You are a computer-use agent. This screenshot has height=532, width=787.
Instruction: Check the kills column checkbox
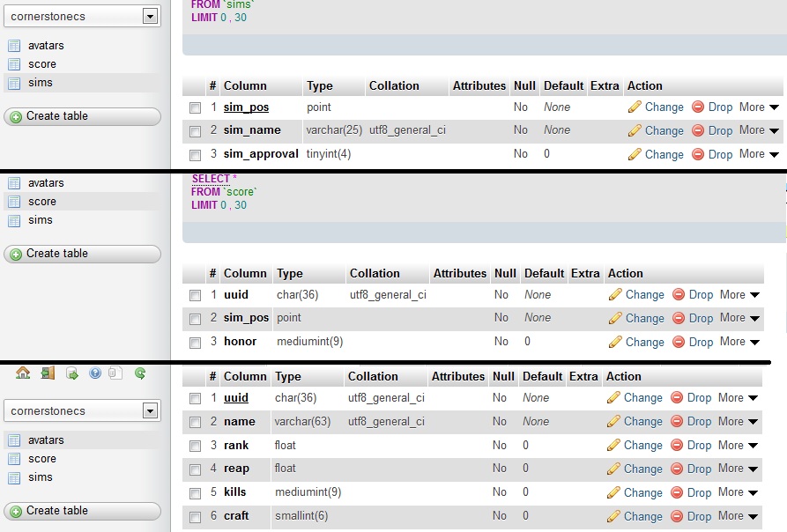[195, 493]
